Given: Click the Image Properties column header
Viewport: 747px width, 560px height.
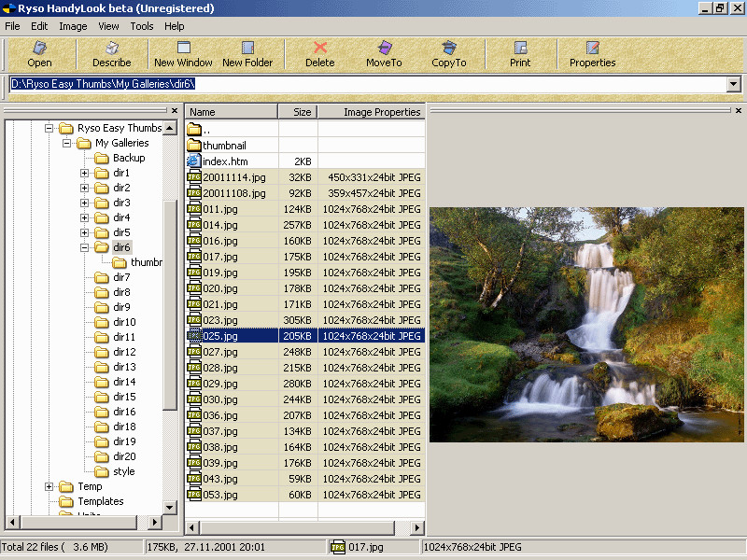Looking at the screenshot, I should [x=371, y=112].
